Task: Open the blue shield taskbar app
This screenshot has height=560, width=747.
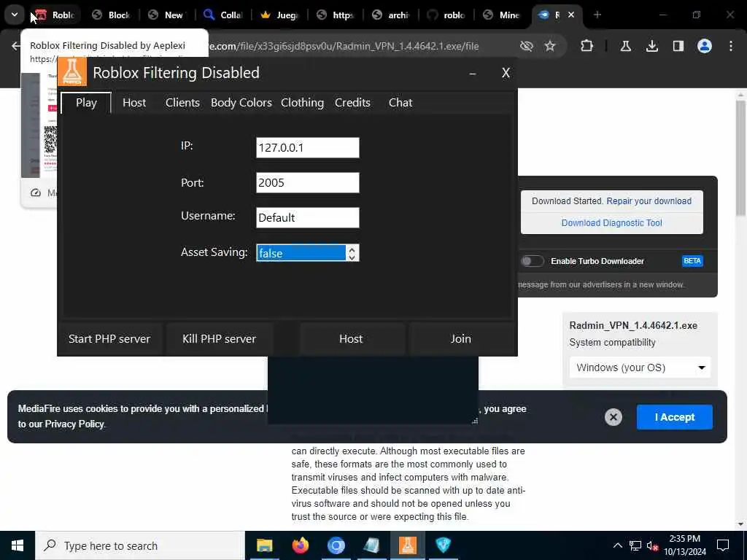Action: (443, 545)
